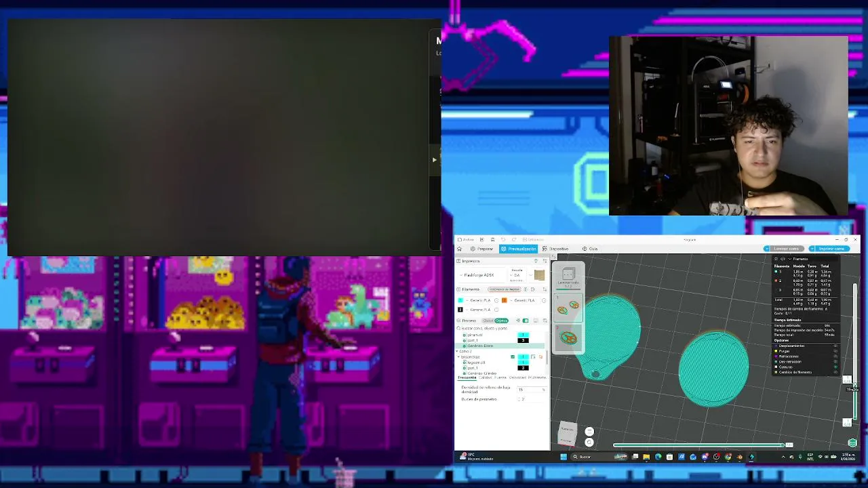
Task: Toggle Desplazamientos visibility
Action: point(835,346)
